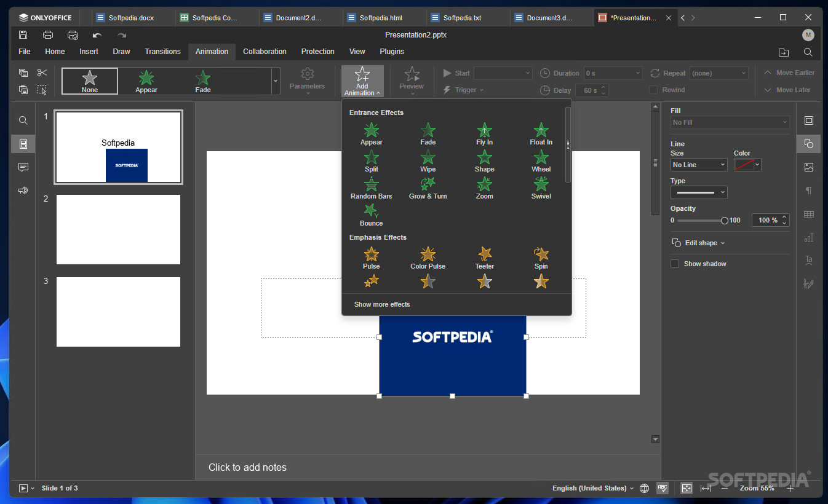
Task: Click the Opacity percentage input field
Action: click(770, 220)
